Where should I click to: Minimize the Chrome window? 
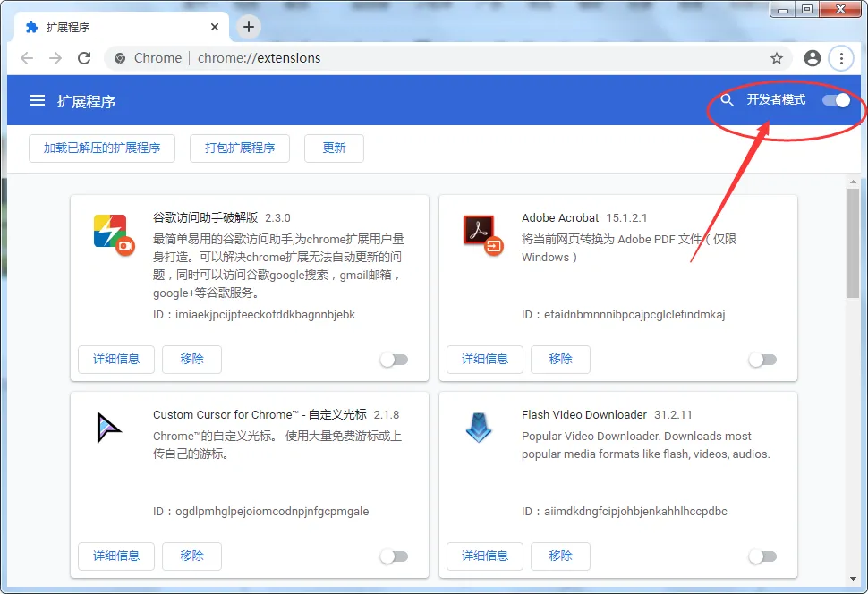(783, 10)
